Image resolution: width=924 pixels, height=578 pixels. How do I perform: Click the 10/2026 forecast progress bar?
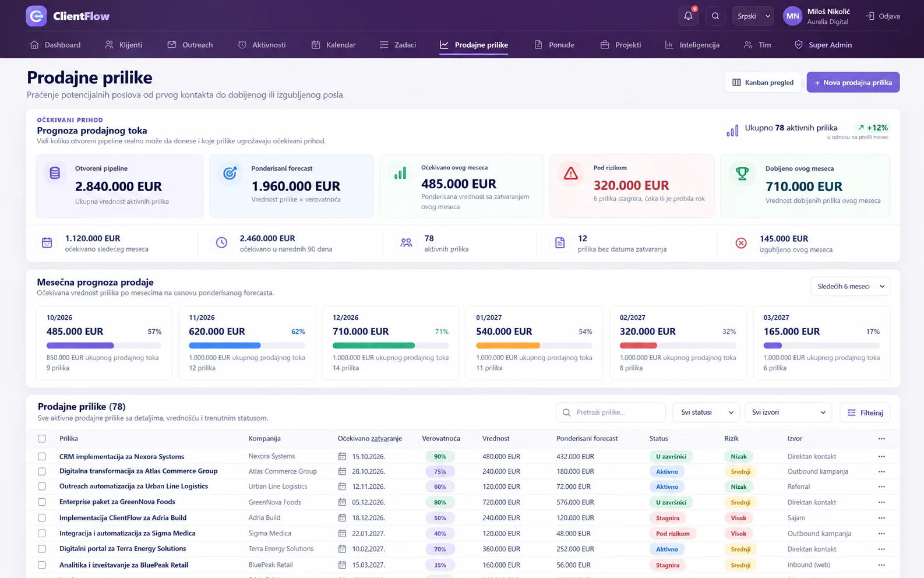(104, 346)
